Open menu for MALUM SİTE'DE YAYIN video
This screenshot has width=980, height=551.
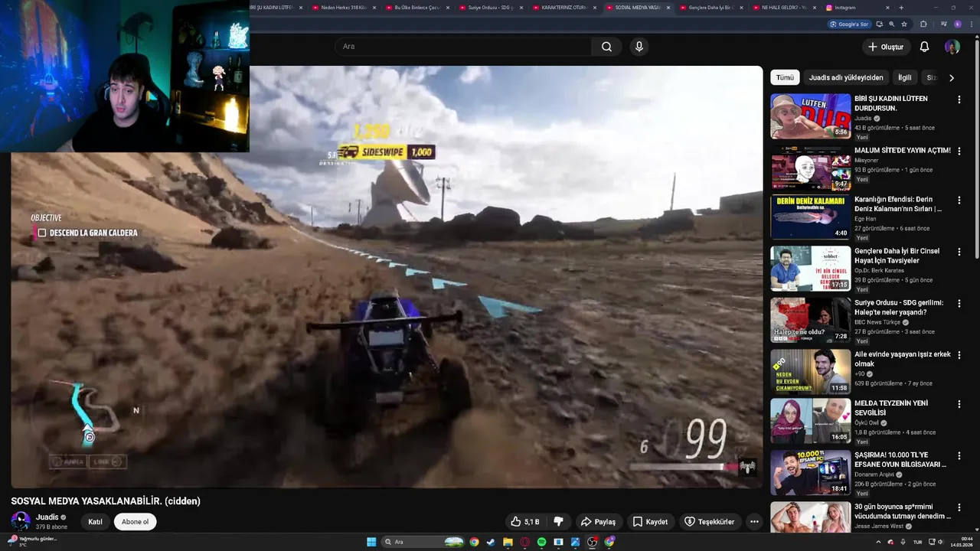coord(959,151)
